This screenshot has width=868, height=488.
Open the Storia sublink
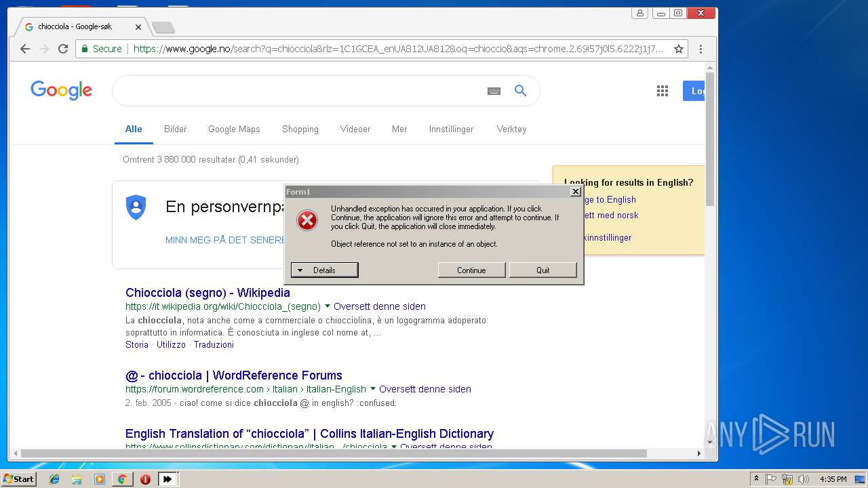(x=137, y=345)
